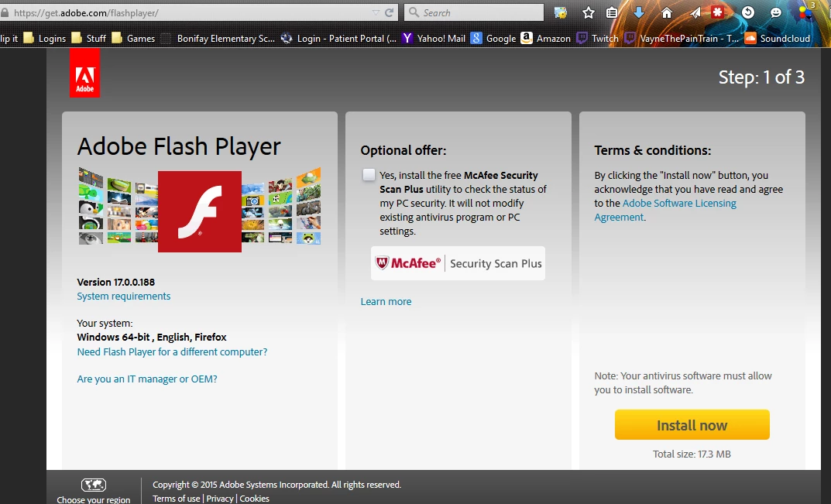Open the Login - Patient Portal bookmark

338,38
